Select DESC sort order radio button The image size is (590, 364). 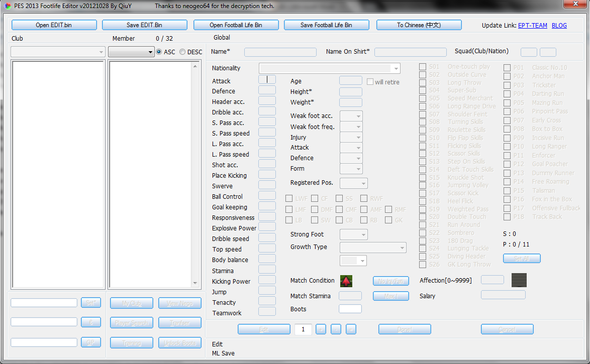[182, 52]
